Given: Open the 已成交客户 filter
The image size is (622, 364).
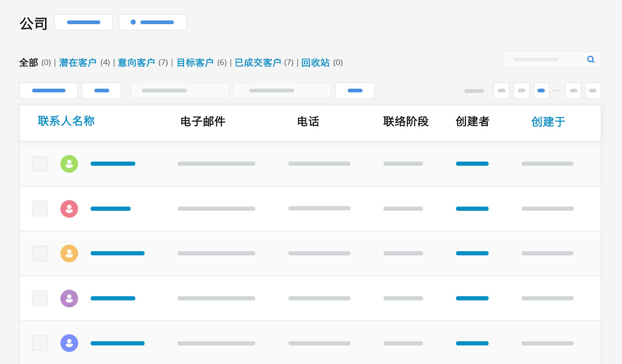Looking at the screenshot, I should pyautogui.click(x=258, y=63).
